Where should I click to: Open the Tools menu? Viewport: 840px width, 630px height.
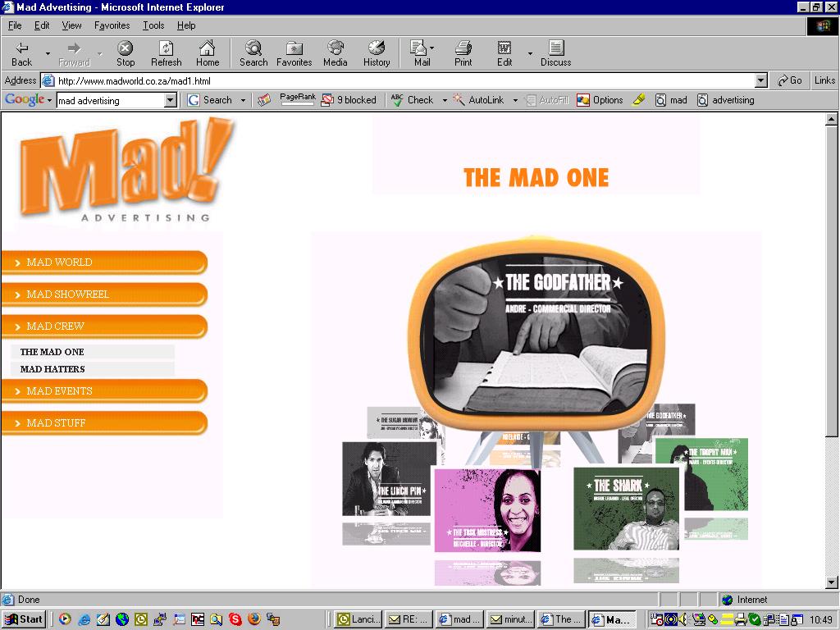click(x=153, y=25)
